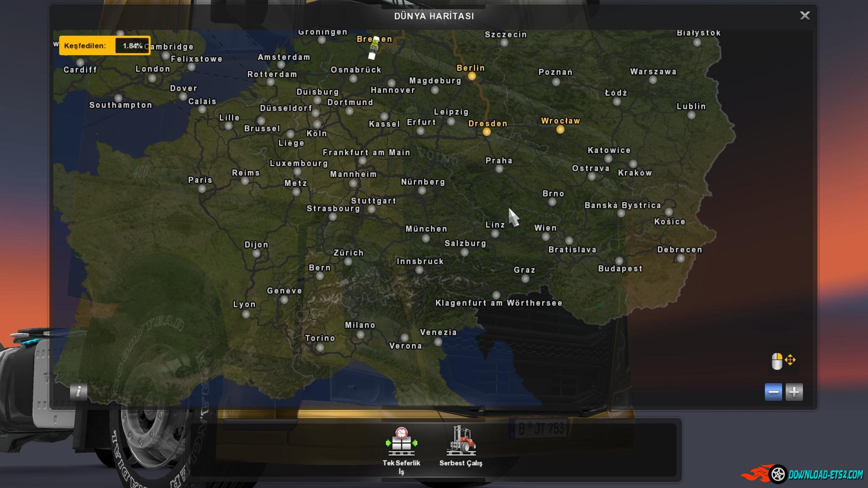
Task: Click the Tek Seferlik İş quick job icon
Action: (x=401, y=441)
